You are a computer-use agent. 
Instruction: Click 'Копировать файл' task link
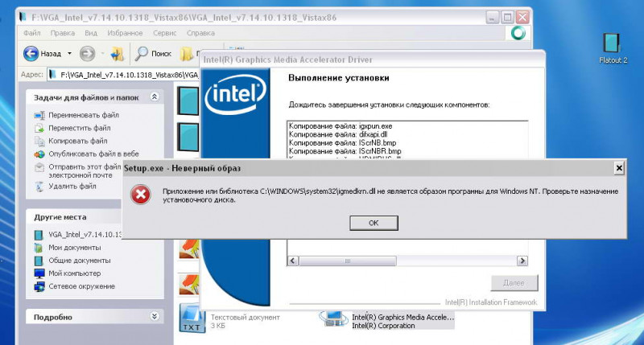(78, 141)
